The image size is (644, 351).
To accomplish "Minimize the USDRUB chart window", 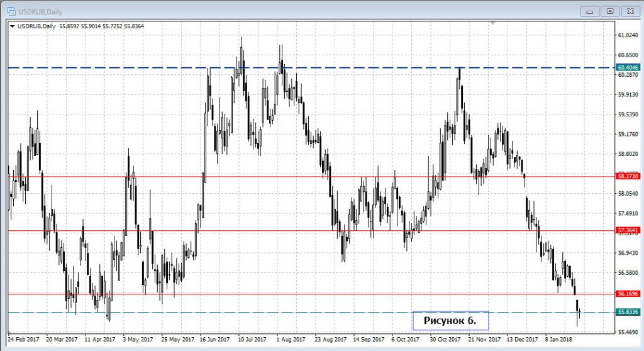I will tap(589, 11).
